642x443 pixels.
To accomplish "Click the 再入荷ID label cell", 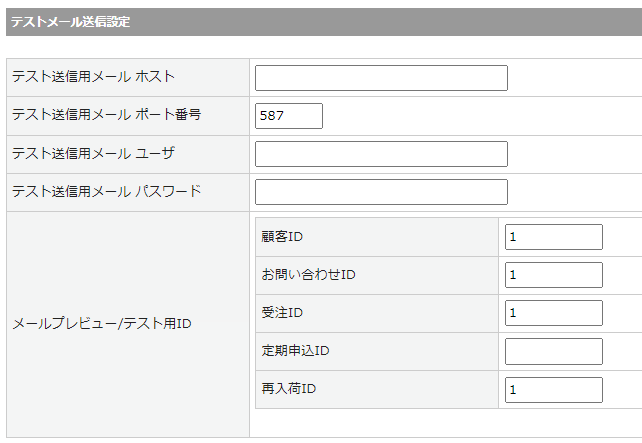I will [289, 389].
